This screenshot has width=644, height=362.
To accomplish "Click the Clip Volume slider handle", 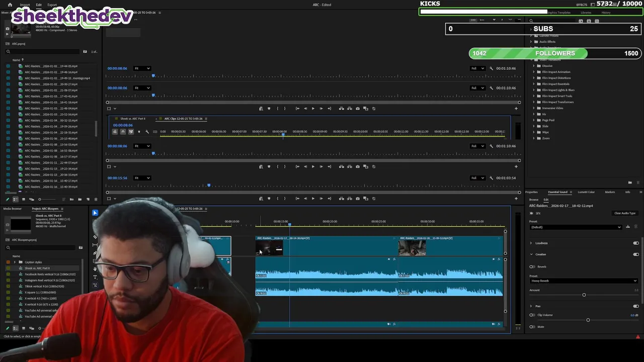I will (x=588, y=320).
